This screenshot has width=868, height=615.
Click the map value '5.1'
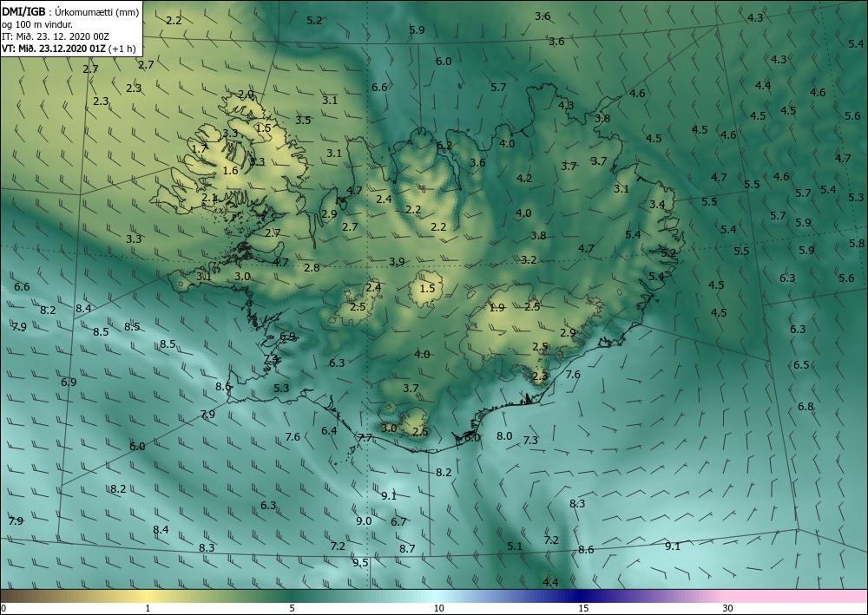pos(515,546)
